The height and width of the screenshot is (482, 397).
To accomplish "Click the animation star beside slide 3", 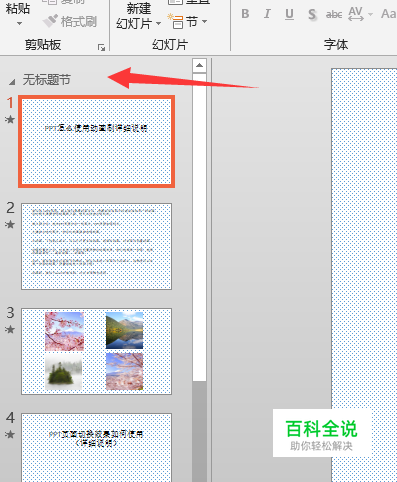I will (10, 329).
